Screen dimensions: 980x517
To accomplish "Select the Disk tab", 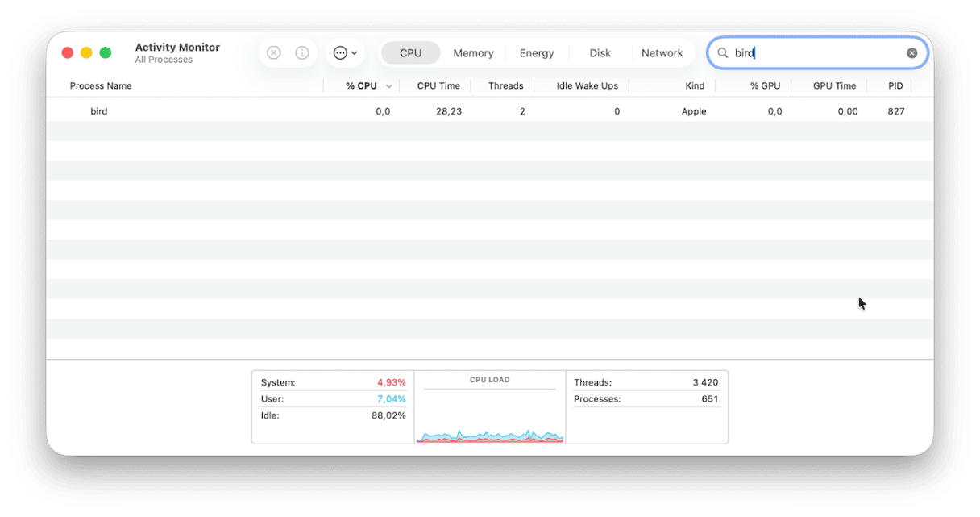I will click(600, 53).
